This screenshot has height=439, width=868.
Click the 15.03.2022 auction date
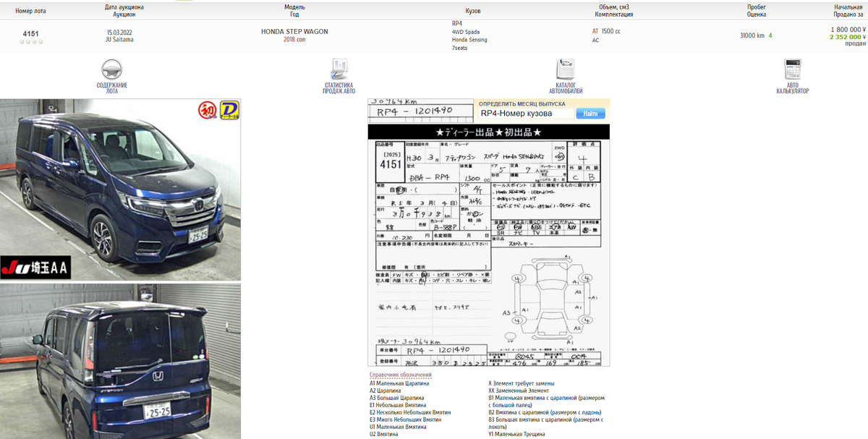pos(119,33)
